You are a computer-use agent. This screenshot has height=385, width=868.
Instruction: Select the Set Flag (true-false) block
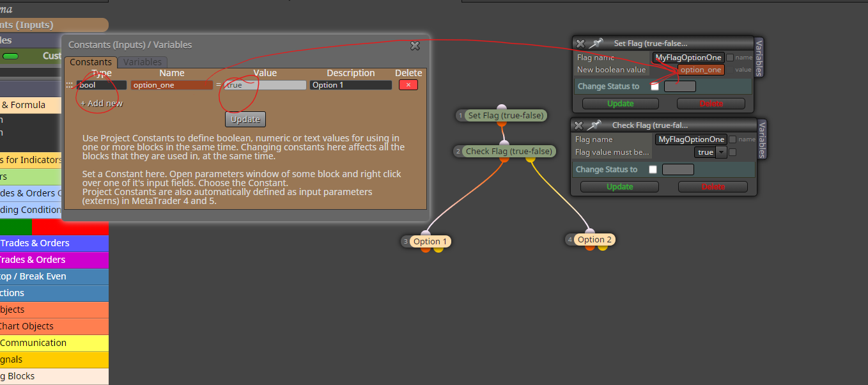(506, 116)
